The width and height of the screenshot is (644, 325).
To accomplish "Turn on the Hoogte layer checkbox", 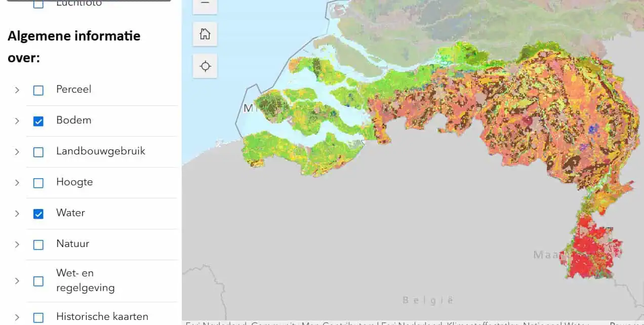I will coord(38,183).
